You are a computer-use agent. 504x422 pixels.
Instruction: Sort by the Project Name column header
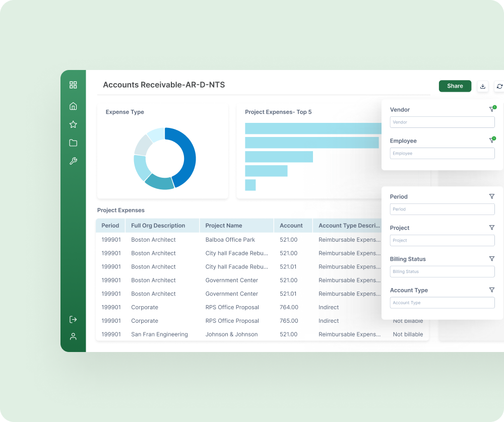click(x=224, y=226)
